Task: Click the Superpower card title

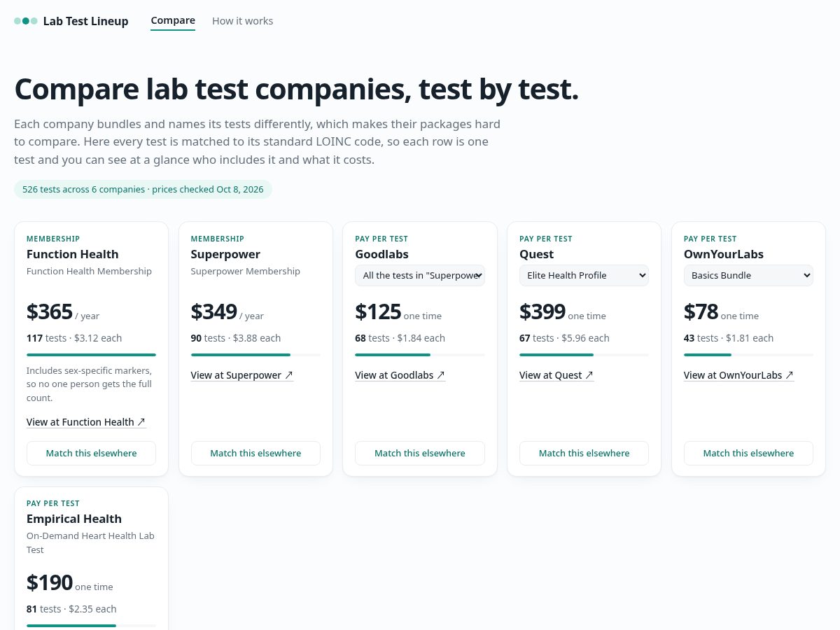Action: (225, 254)
